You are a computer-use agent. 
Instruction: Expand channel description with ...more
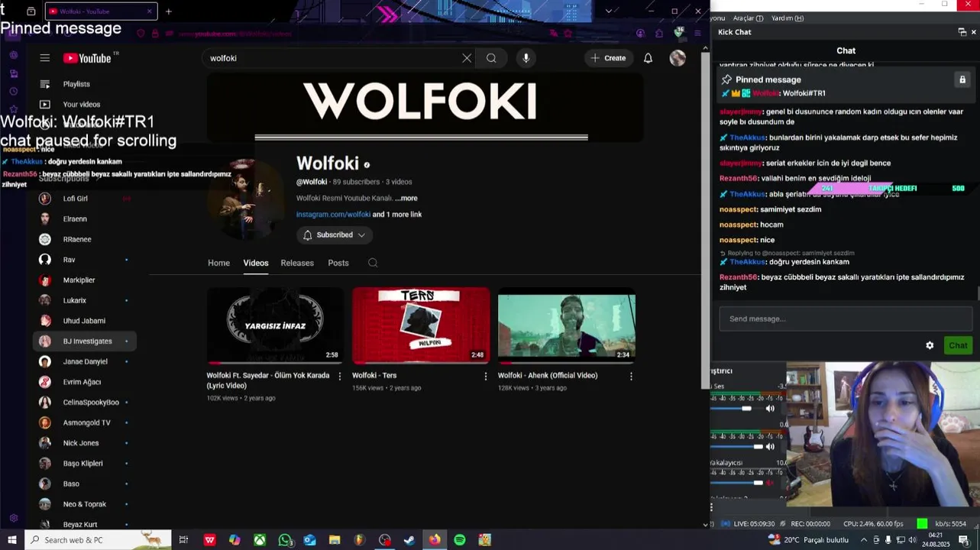pos(406,199)
